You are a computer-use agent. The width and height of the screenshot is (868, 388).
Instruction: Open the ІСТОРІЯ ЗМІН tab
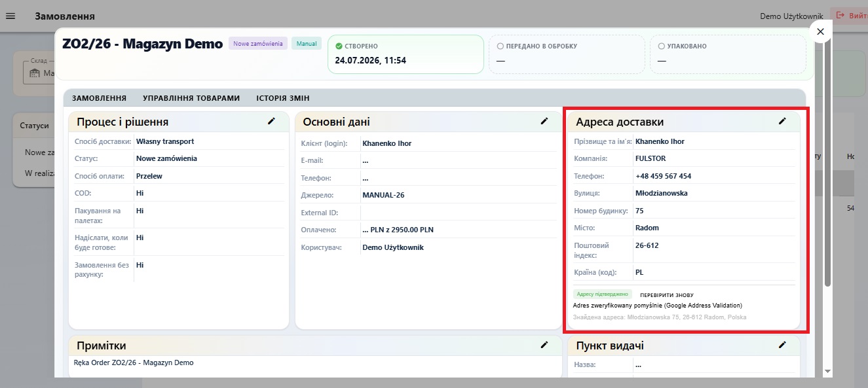(283, 98)
